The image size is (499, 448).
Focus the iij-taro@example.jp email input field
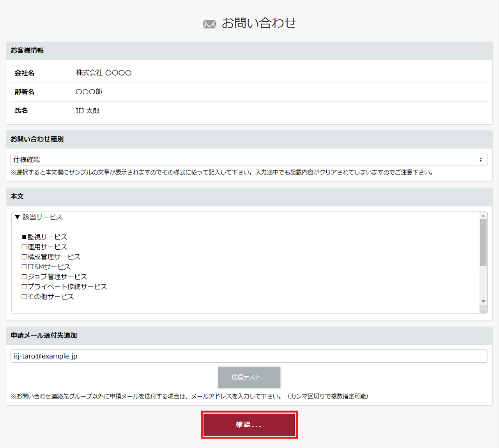click(249, 356)
